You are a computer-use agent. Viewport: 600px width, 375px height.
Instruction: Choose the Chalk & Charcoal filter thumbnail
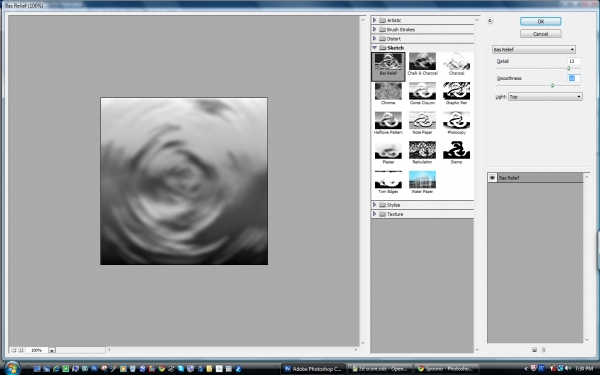pos(422,62)
